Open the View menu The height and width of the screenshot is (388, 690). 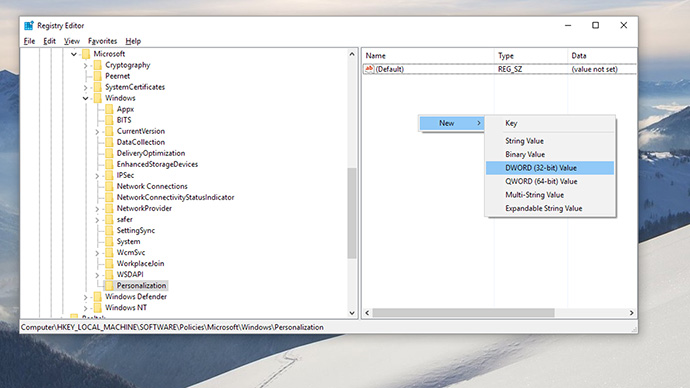72,41
